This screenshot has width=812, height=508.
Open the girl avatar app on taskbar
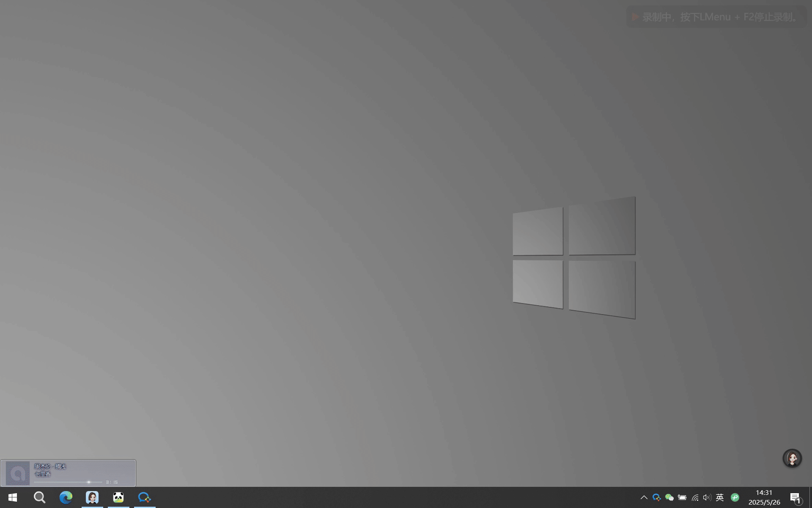pyautogui.click(x=92, y=497)
